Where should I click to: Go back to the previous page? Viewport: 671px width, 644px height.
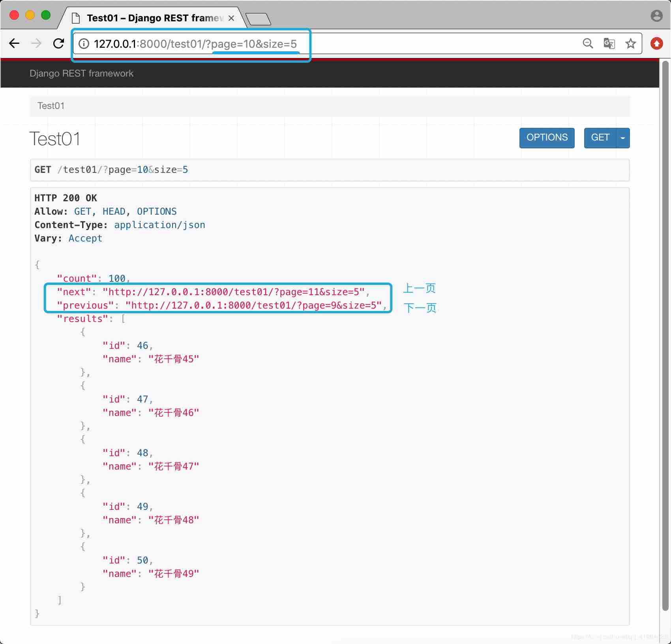click(14, 43)
